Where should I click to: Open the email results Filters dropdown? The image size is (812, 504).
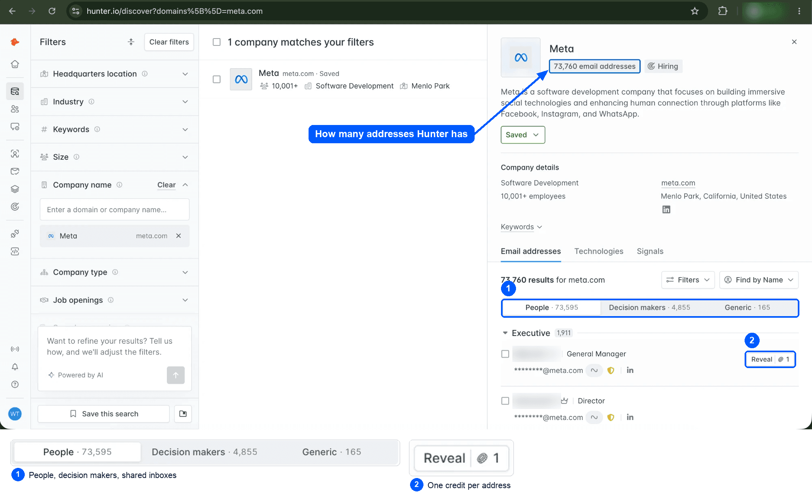coord(688,280)
